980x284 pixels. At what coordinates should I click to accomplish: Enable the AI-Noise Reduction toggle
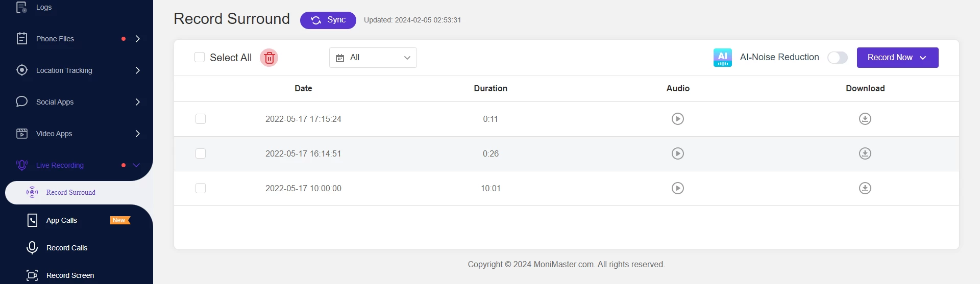pyautogui.click(x=837, y=58)
